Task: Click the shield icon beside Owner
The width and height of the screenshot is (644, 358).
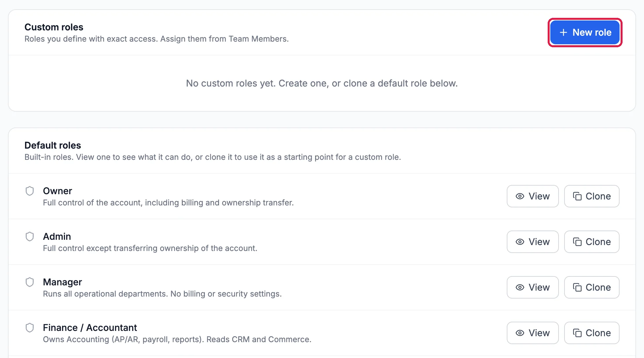Action: (x=30, y=191)
